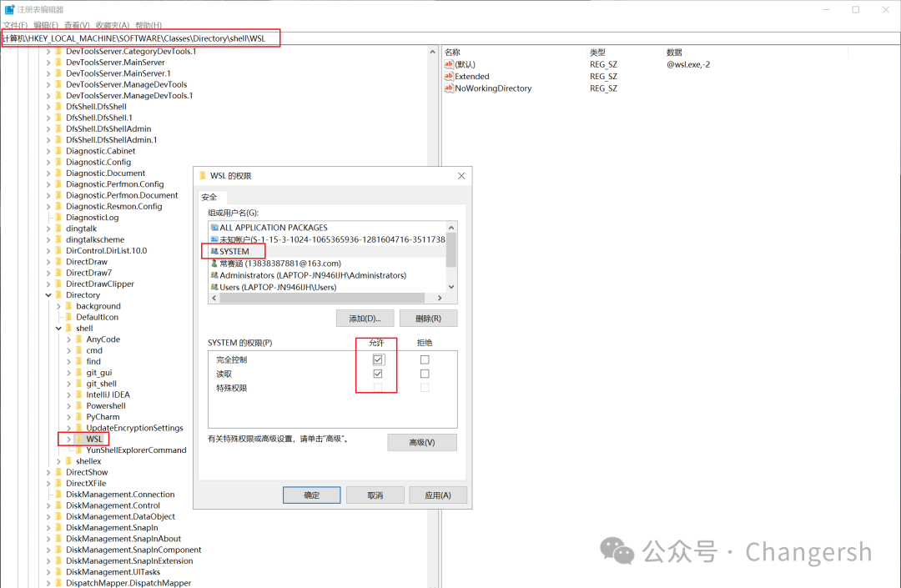Expand the WSL key in tree
This screenshot has height=588, width=901.
[68, 439]
